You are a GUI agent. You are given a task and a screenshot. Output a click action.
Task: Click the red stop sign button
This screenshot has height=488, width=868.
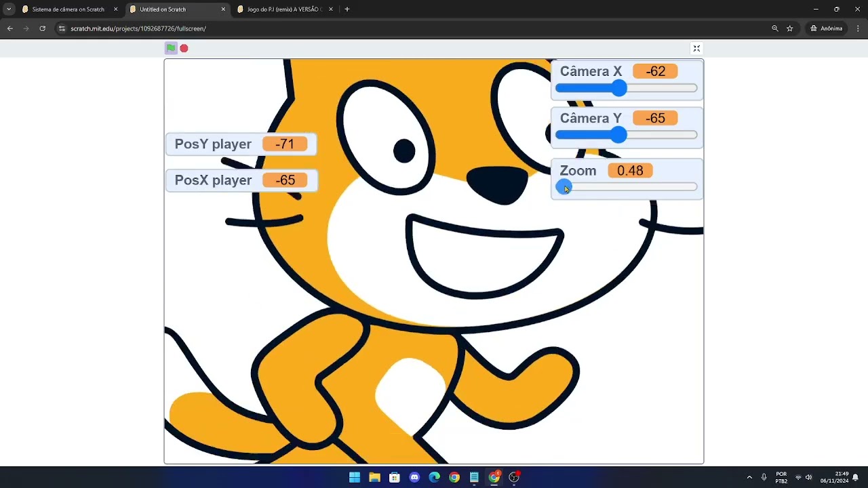coord(184,48)
